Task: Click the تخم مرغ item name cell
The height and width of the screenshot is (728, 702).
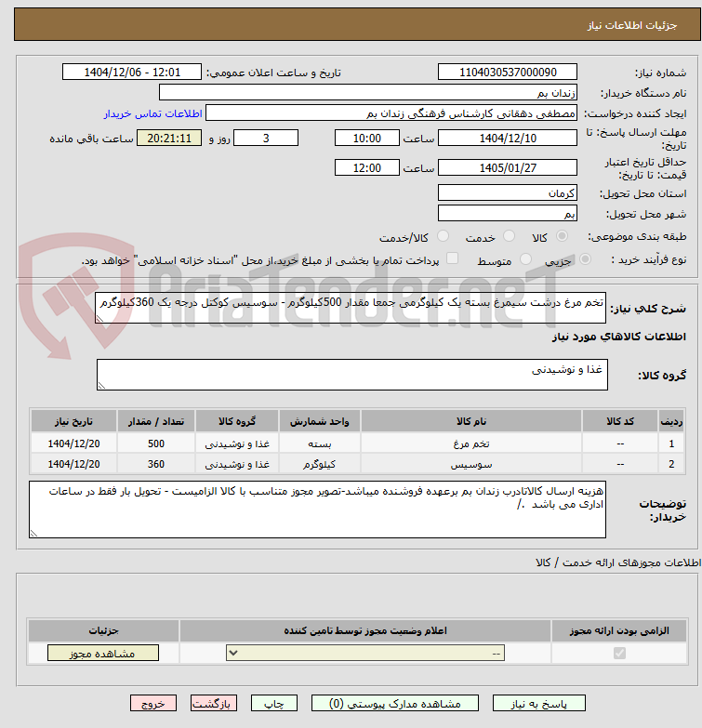Action: tap(471, 443)
